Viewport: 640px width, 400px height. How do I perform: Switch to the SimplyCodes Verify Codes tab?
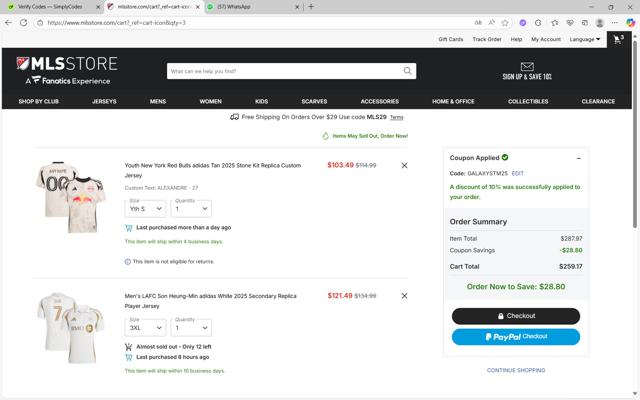point(50,7)
